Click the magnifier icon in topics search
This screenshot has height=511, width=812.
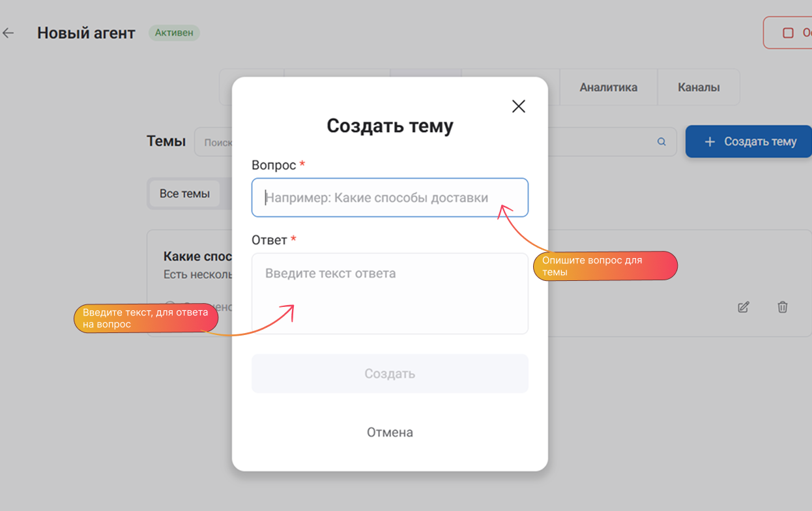point(661,142)
